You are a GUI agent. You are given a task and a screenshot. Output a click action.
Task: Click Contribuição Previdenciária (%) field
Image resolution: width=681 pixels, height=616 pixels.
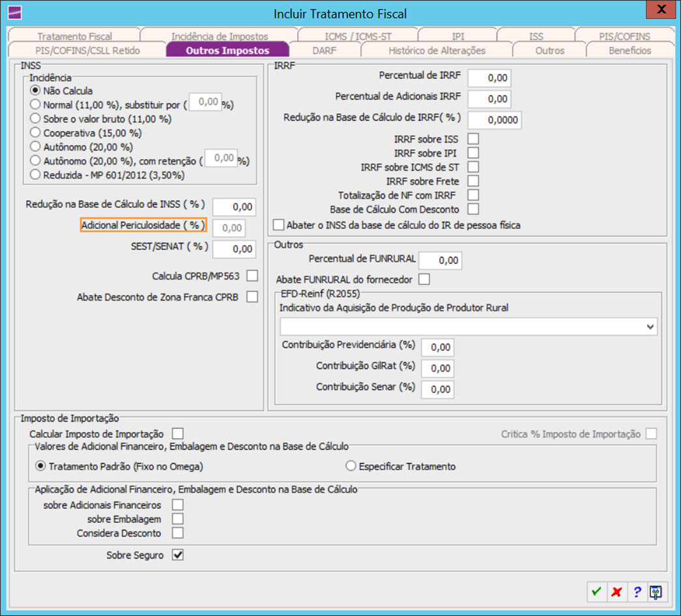pyautogui.click(x=438, y=347)
